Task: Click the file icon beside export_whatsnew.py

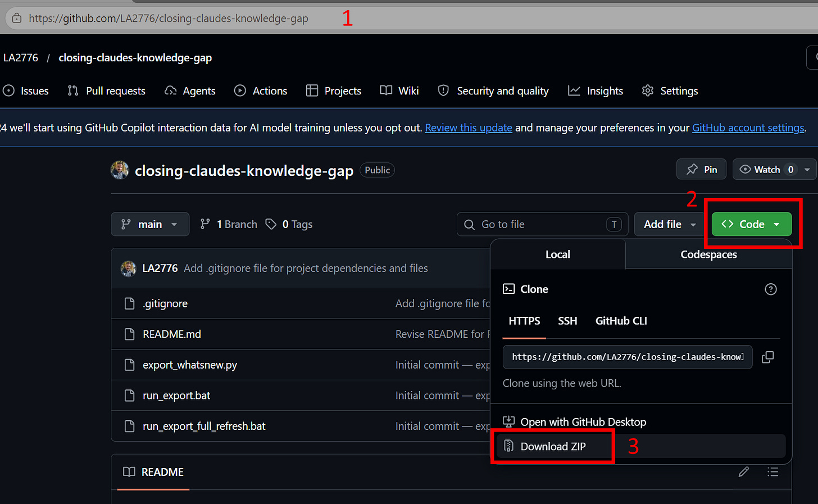Action: (129, 365)
